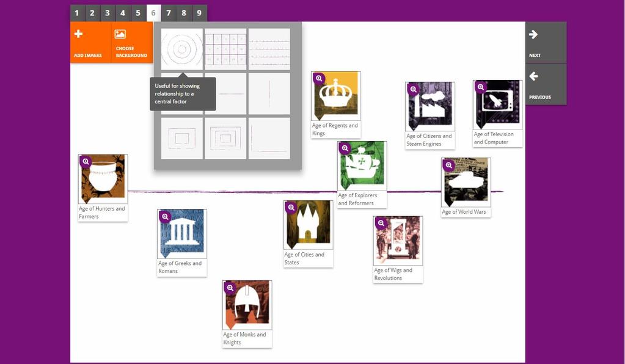Click the factory image of Citizens and Steam Engines
Image resolution: width=625 pixels, height=364 pixels.
tap(430, 106)
